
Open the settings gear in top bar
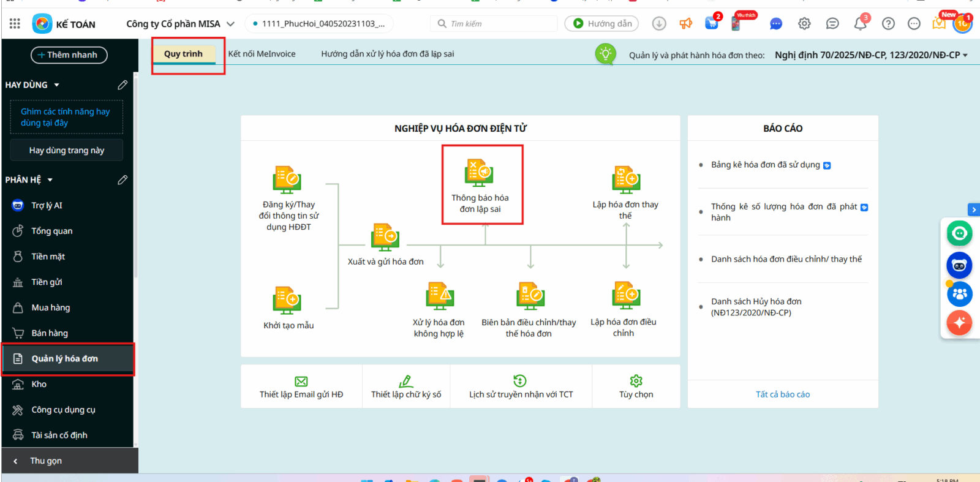[x=804, y=24]
